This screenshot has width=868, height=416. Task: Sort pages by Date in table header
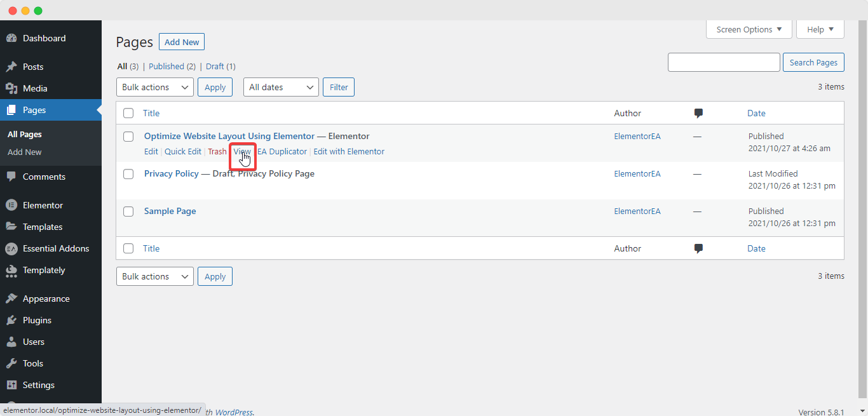pos(756,113)
